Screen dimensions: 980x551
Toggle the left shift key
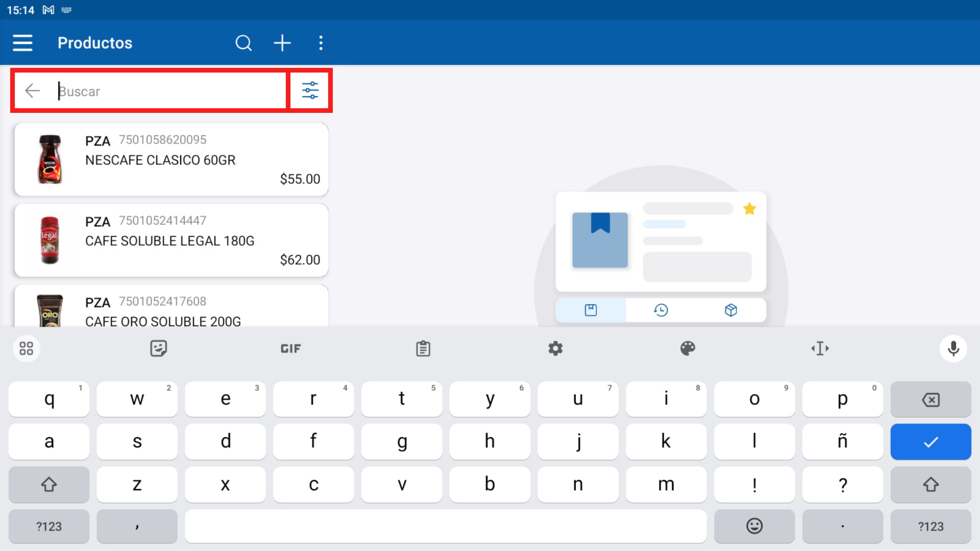tap(49, 484)
